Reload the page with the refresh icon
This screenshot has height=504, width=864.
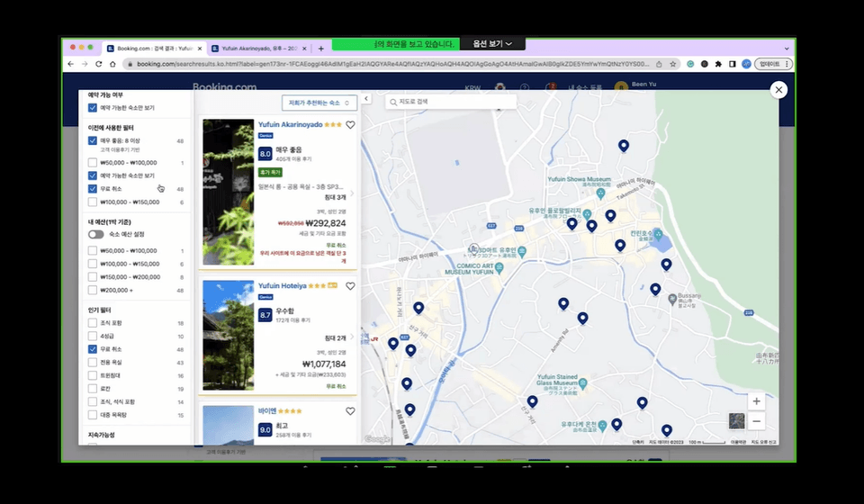click(x=99, y=64)
